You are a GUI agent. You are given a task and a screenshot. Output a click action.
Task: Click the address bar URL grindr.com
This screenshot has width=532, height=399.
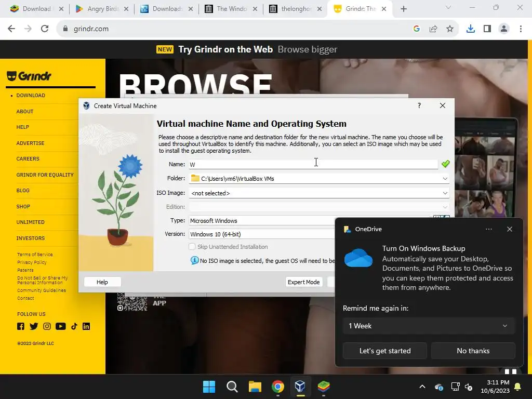(x=91, y=29)
